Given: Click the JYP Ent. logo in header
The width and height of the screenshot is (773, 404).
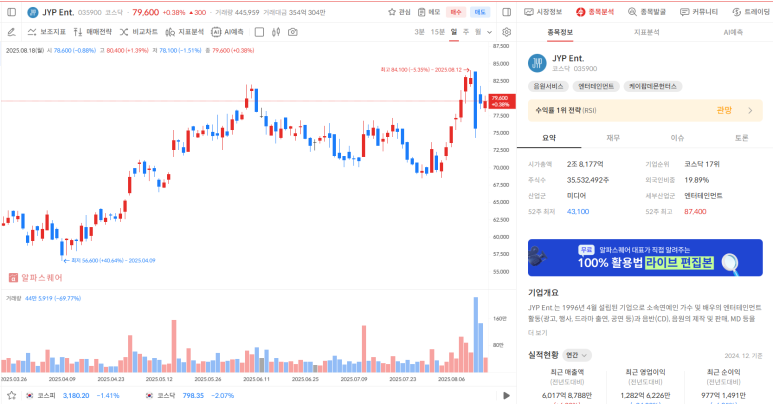Looking at the screenshot, I should point(33,12).
